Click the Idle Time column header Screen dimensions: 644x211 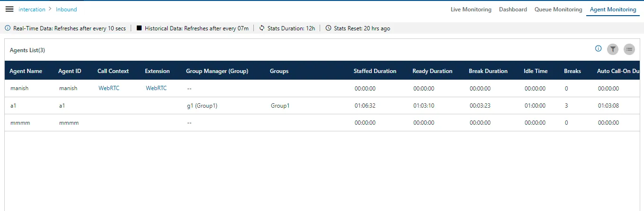coord(536,71)
